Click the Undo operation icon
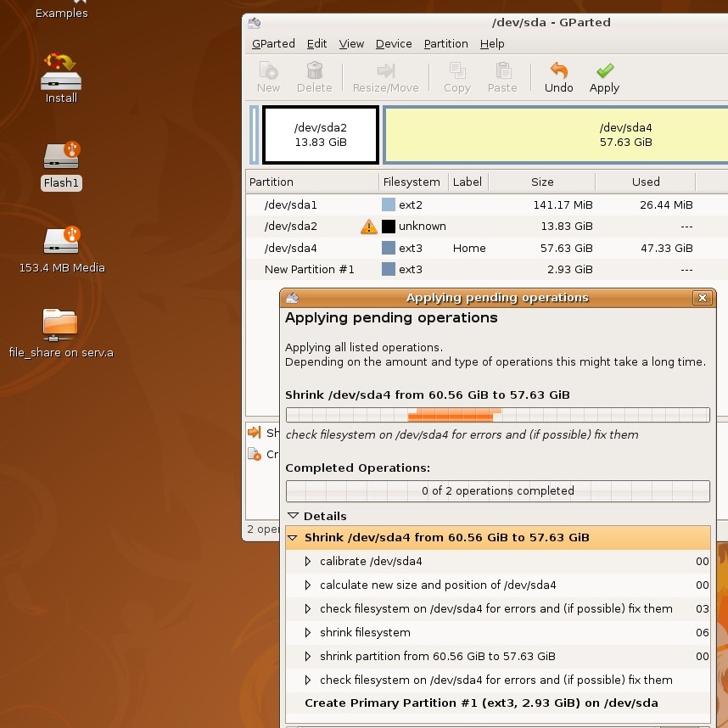This screenshot has height=728, width=728. [x=558, y=77]
